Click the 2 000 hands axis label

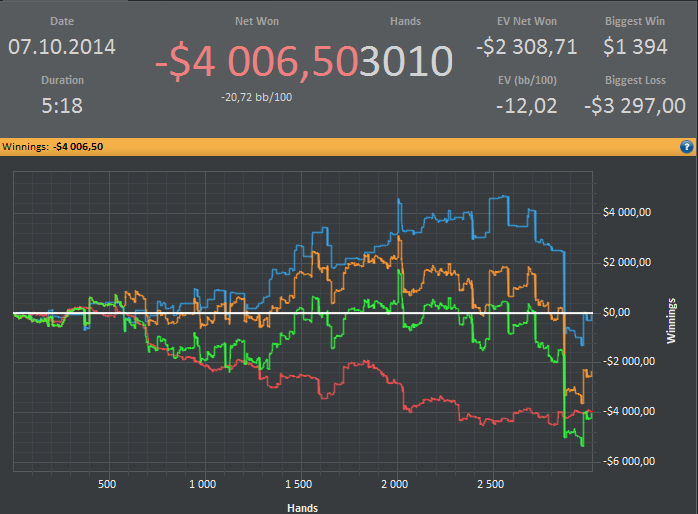394,484
